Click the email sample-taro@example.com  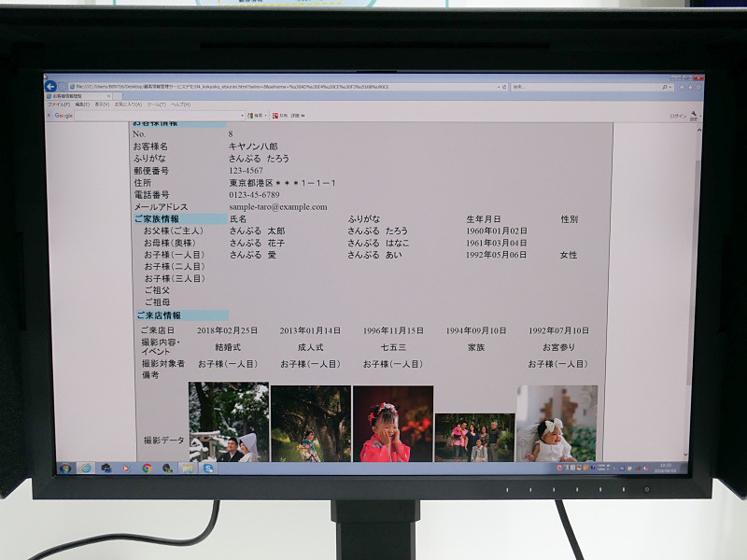[x=277, y=207]
